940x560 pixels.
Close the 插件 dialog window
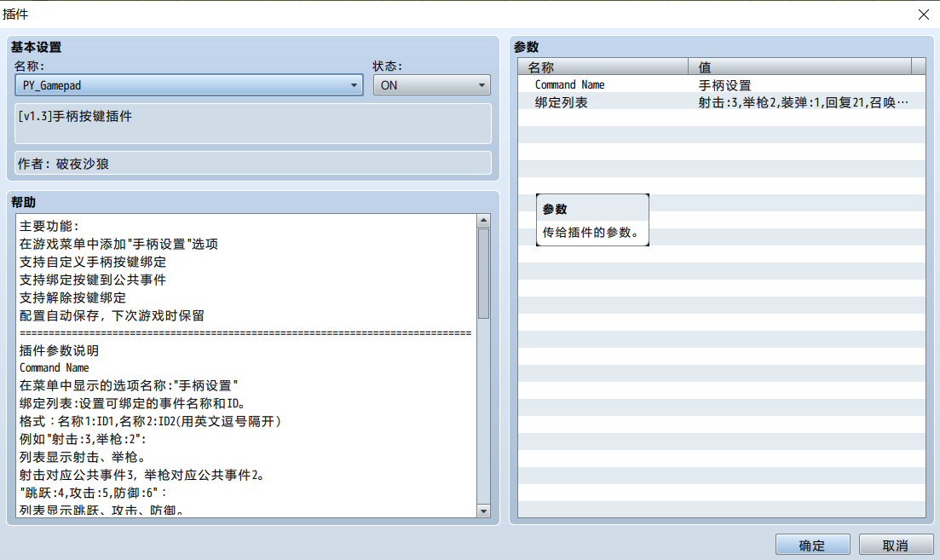pos(923,14)
